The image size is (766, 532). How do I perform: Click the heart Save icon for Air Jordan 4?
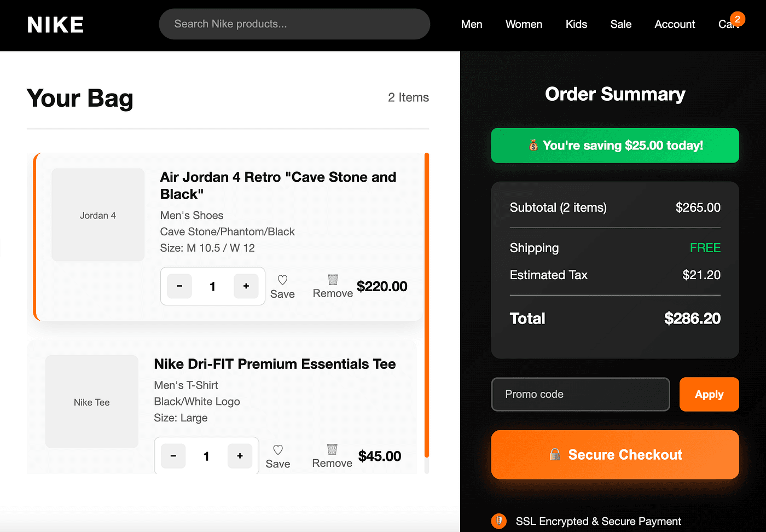pos(282,280)
